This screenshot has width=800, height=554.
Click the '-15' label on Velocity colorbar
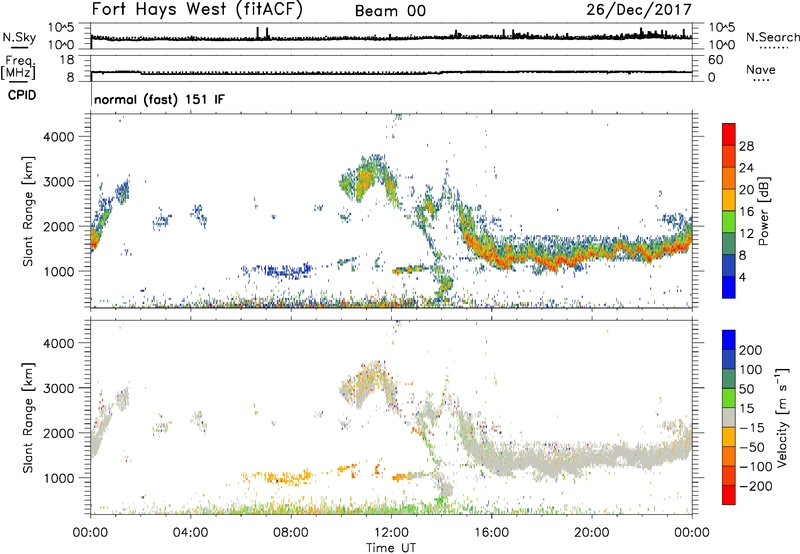[752, 428]
